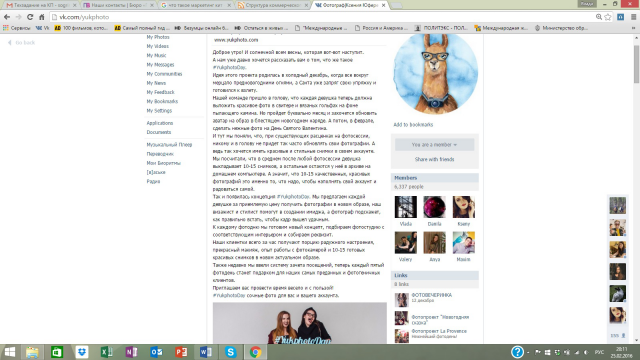Open member Maxim's avatar

point(464,242)
